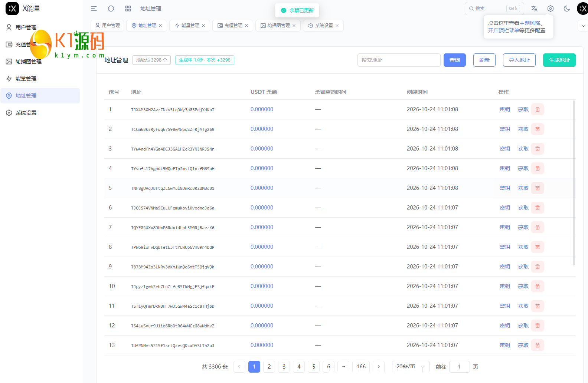The image size is (588, 383).
Task: Open the apps grid icon
Action: 128,9
